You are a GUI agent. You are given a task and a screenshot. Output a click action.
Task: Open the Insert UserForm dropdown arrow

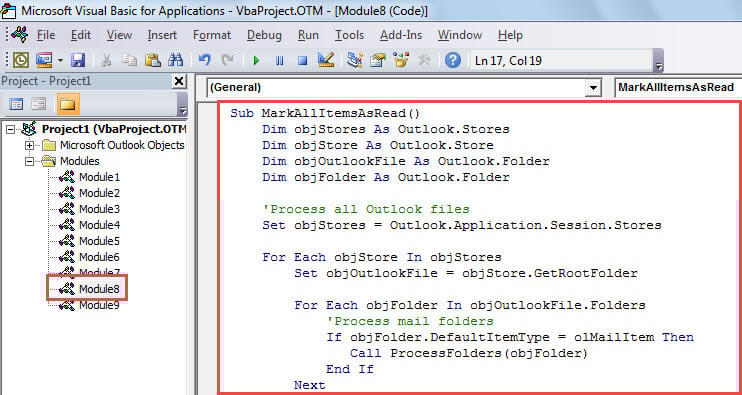(x=60, y=61)
